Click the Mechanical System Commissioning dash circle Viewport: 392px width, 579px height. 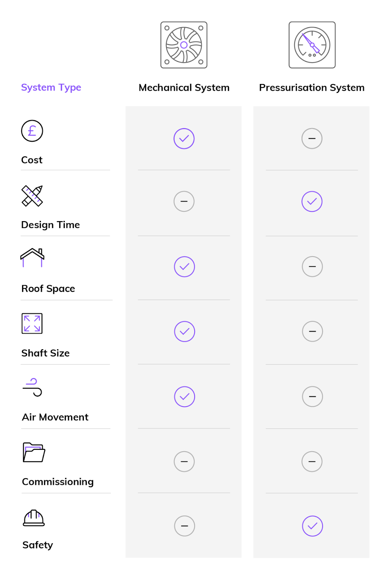[x=184, y=461]
